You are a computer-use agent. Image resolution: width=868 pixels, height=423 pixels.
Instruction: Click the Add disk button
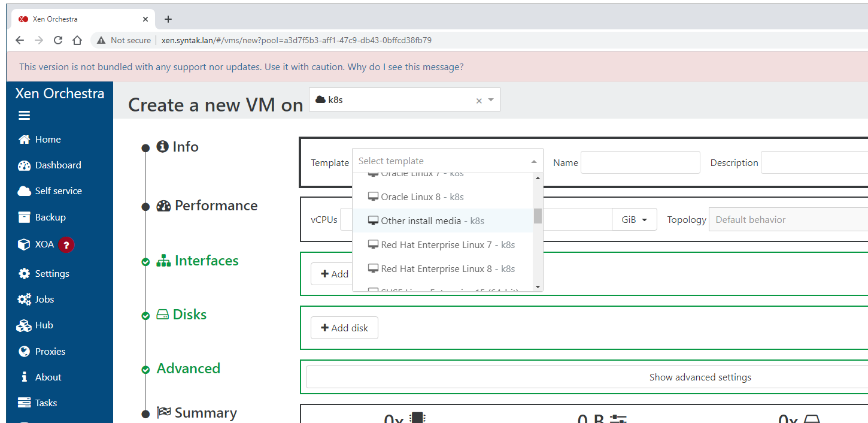coord(344,328)
